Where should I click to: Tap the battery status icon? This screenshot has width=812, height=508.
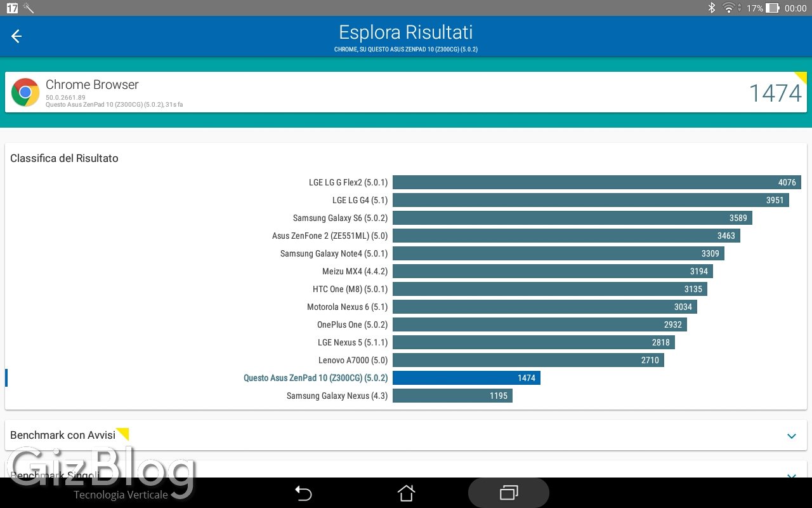pyautogui.click(x=772, y=8)
